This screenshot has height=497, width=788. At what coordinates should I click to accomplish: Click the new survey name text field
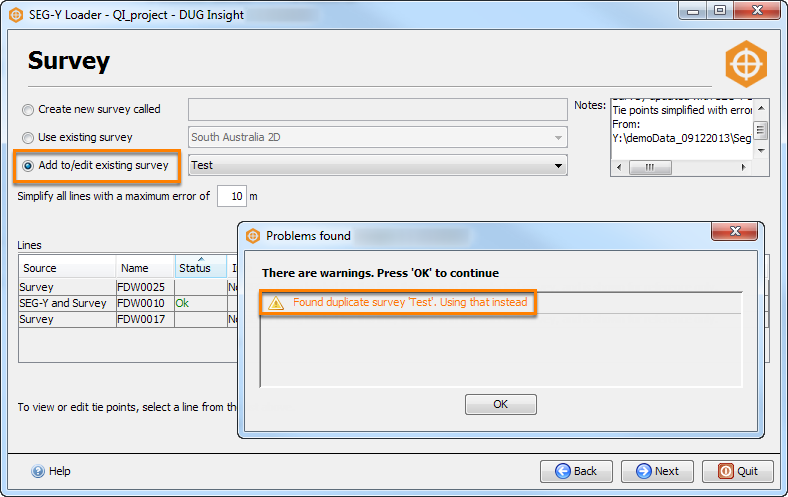click(377, 109)
